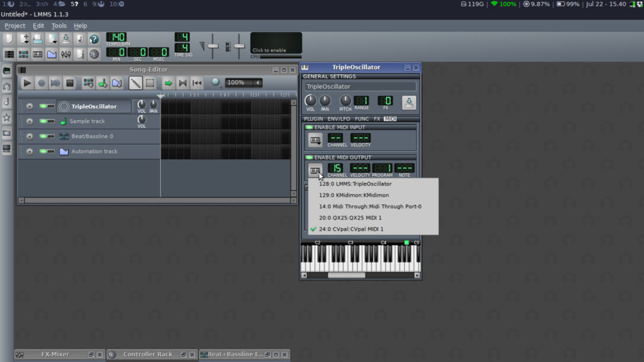Open MIDI input devices dropdown button

tap(316, 140)
